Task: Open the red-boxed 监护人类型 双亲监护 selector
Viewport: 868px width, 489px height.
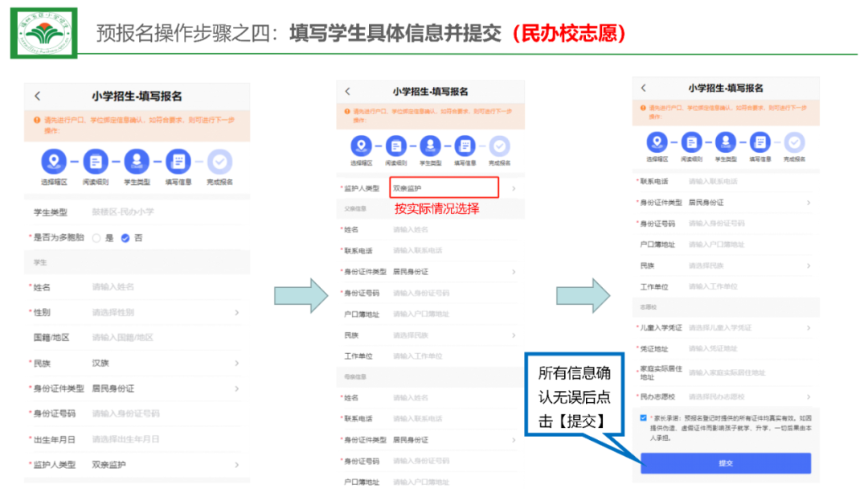Action: click(444, 188)
